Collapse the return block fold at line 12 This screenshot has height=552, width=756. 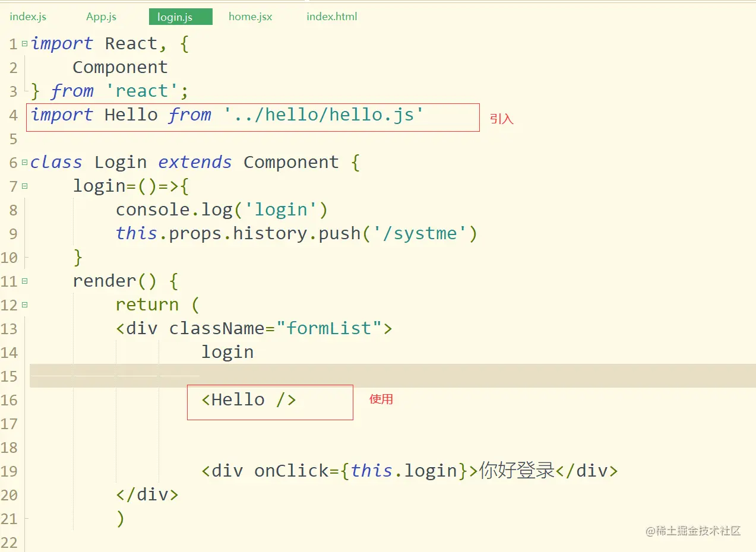tap(24, 304)
